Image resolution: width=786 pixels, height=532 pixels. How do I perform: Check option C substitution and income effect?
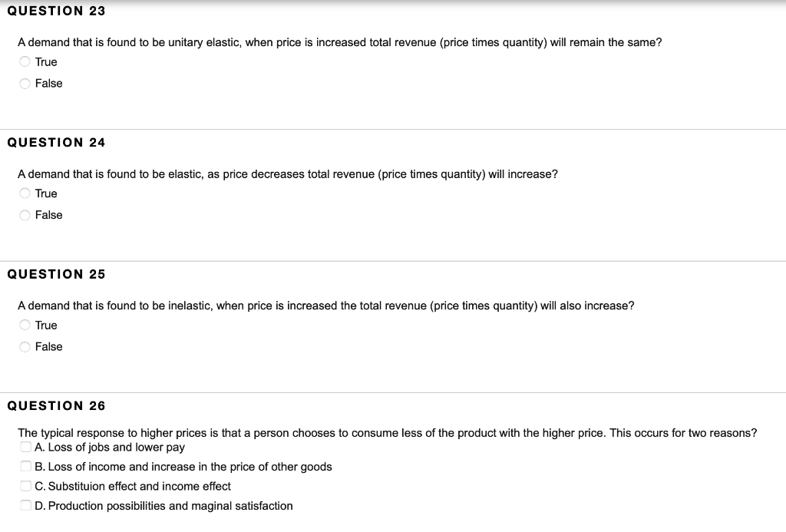(24, 486)
